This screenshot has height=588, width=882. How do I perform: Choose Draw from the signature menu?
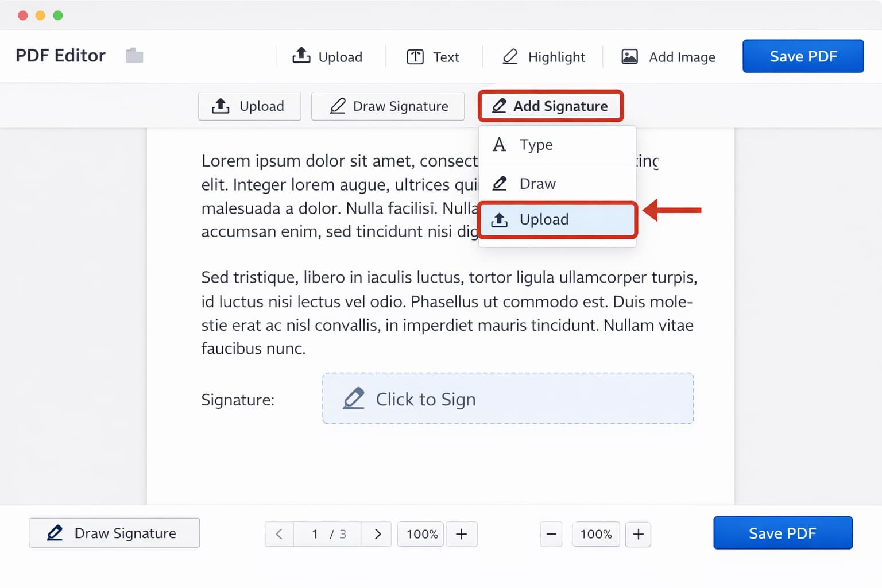point(557,184)
